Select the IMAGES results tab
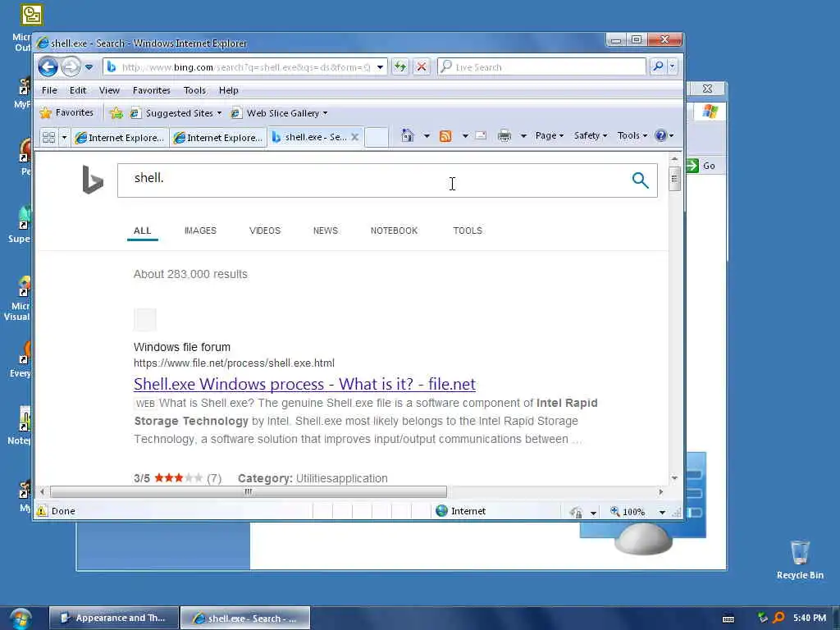 (200, 231)
